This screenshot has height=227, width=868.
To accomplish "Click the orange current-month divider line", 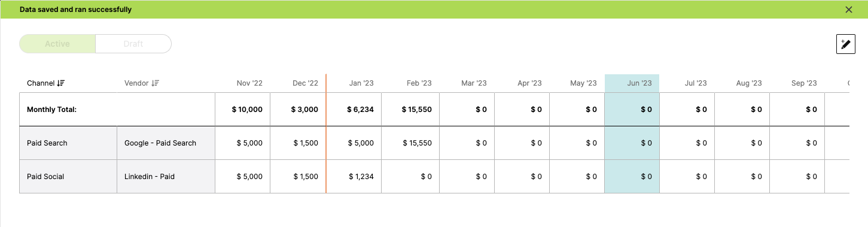I will tap(326, 134).
